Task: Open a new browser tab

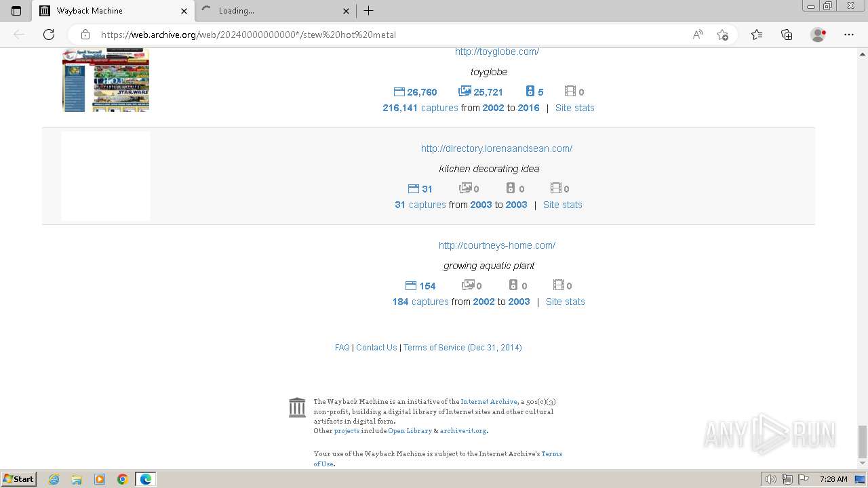Action: point(368,11)
